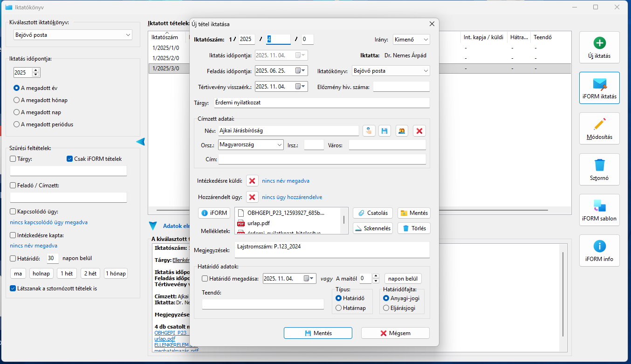Click the contacts people icon beside Név
Screen dimensions: 631x364
click(x=402, y=131)
